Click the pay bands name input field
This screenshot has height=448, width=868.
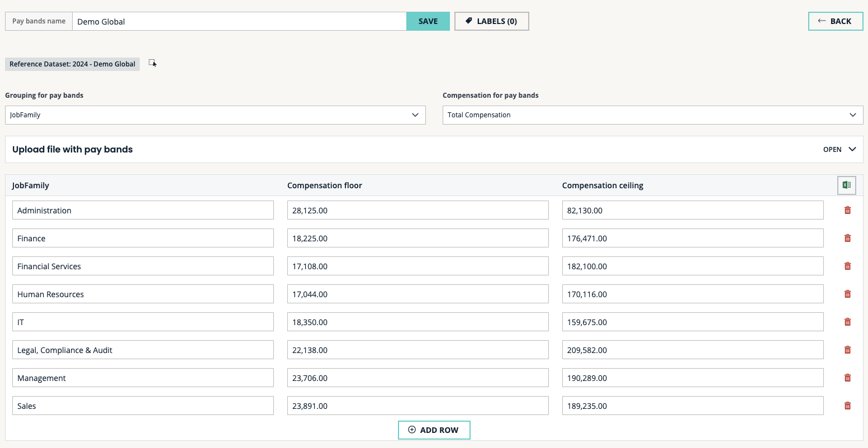coord(239,21)
